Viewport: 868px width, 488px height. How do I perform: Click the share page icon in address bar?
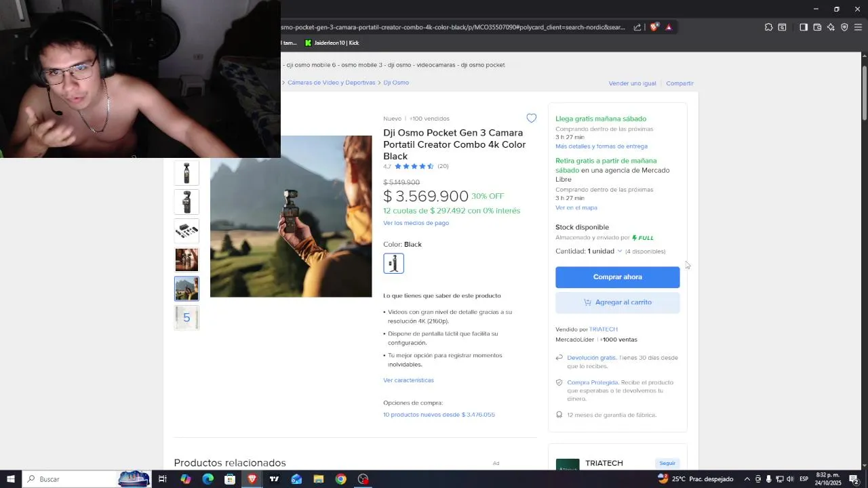(x=637, y=27)
